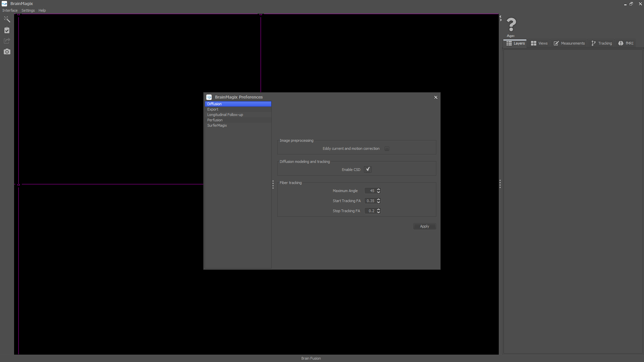Select Longitudinal Follow-up preferences category
The image size is (644, 362).
(238, 115)
